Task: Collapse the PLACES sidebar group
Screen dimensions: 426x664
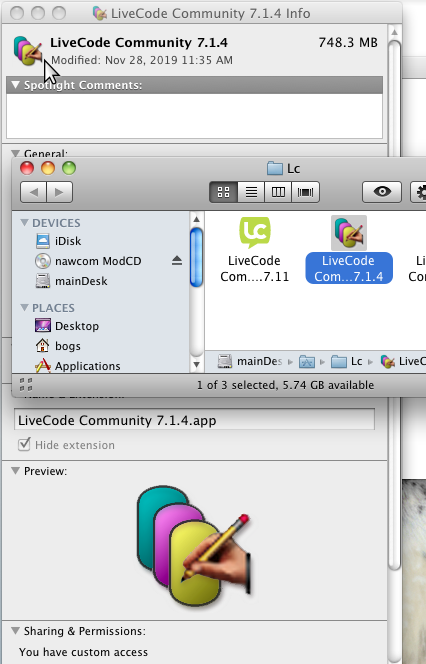Action: 25,307
